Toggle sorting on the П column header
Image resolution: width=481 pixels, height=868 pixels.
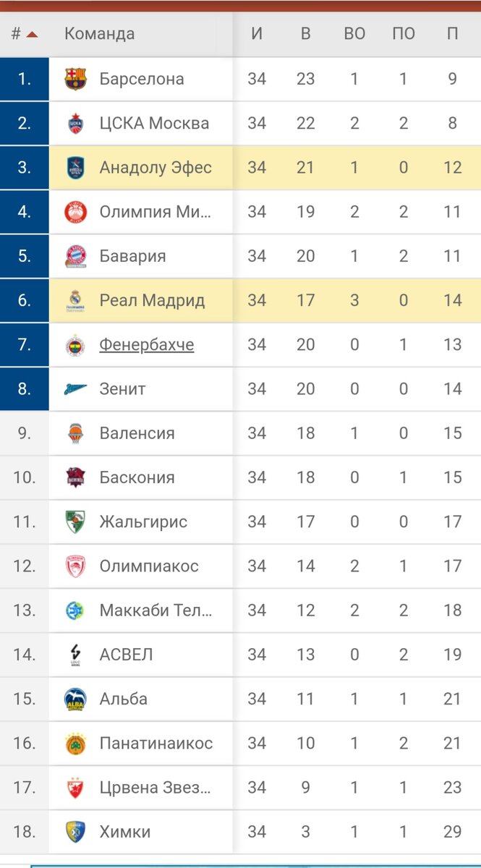[453, 33]
